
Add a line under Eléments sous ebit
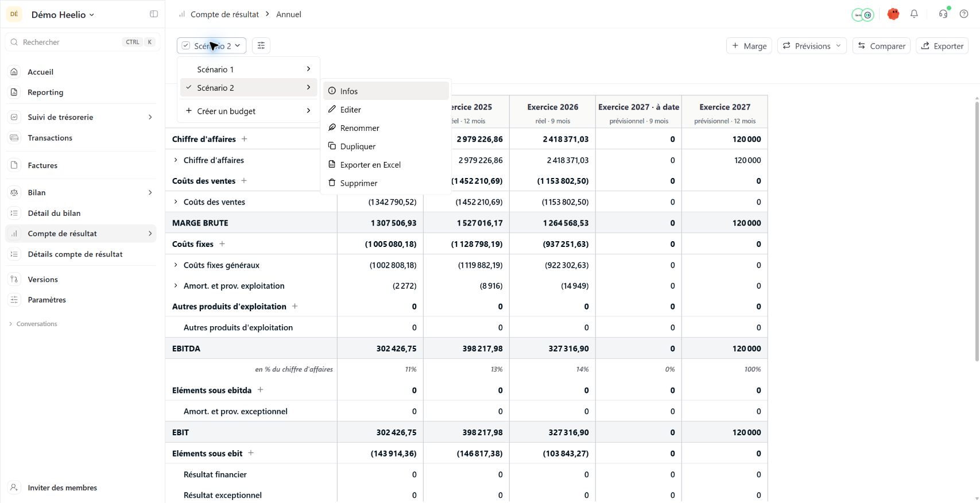(x=251, y=453)
